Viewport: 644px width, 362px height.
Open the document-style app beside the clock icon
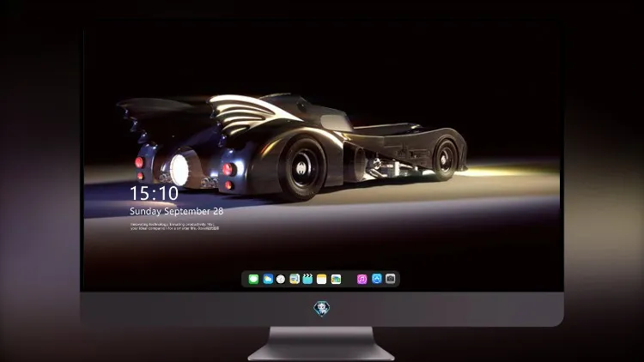[295, 279]
